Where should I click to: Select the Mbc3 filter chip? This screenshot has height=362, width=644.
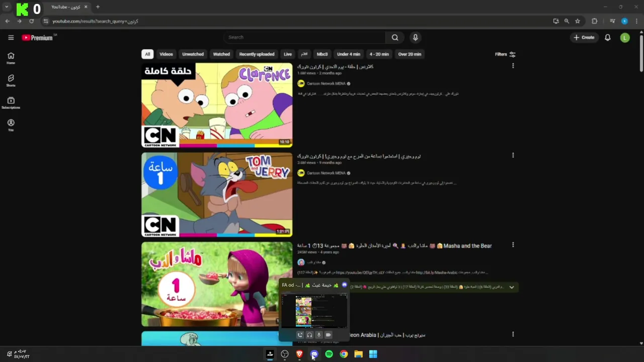[322, 54]
